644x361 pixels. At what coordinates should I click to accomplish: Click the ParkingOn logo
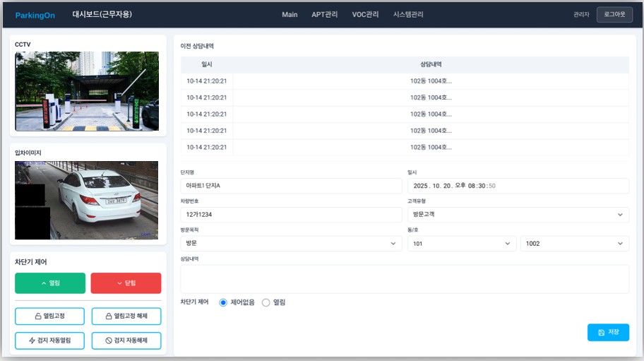[35, 15]
